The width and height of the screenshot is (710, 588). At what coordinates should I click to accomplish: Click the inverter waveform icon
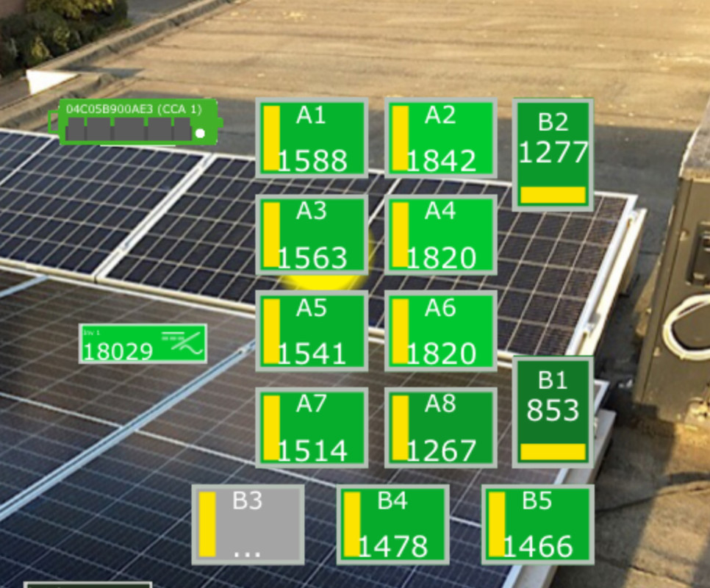(x=182, y=343)
